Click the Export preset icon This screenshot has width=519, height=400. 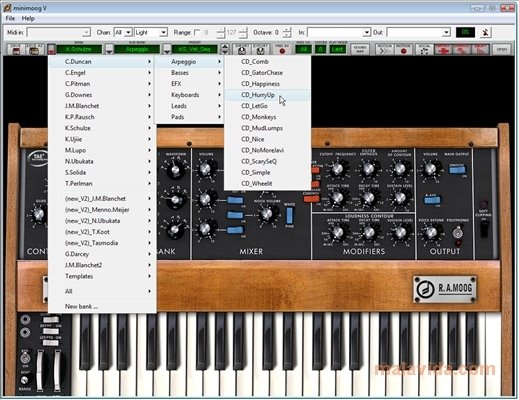tap(260, 49)
